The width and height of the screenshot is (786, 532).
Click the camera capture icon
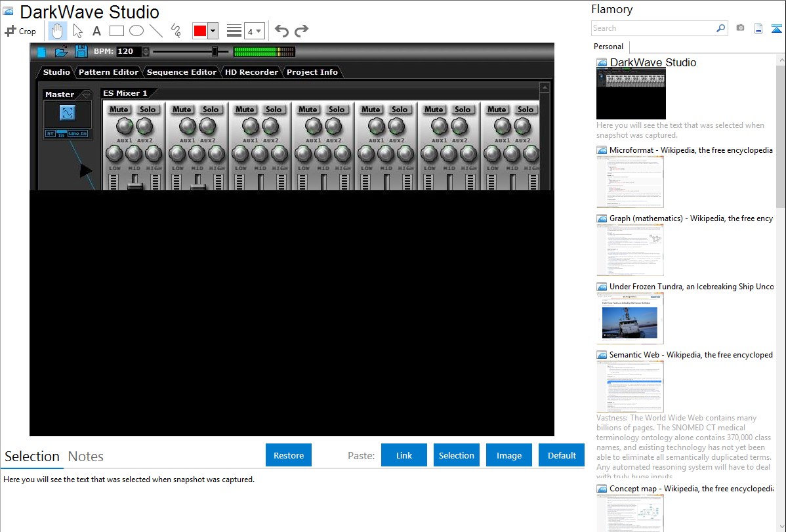tap(740, 28)
